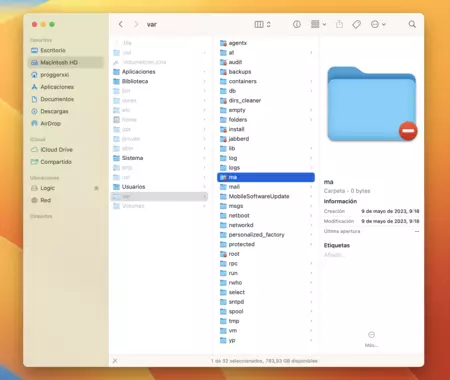This screenshot has width=450, height=380.
Task: Click the Search magnifier icon
Action: pyautogui.click(x=412, y=24)
